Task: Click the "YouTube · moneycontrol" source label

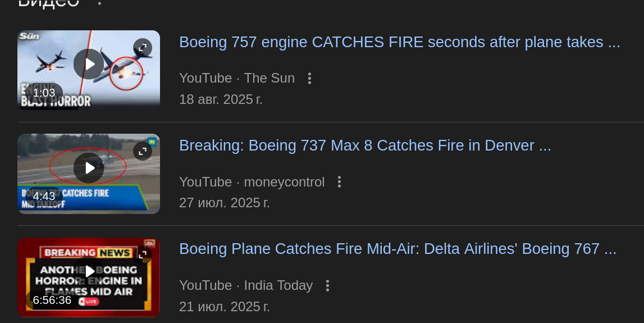Action: pyautogui.click(x=252, y=182)
